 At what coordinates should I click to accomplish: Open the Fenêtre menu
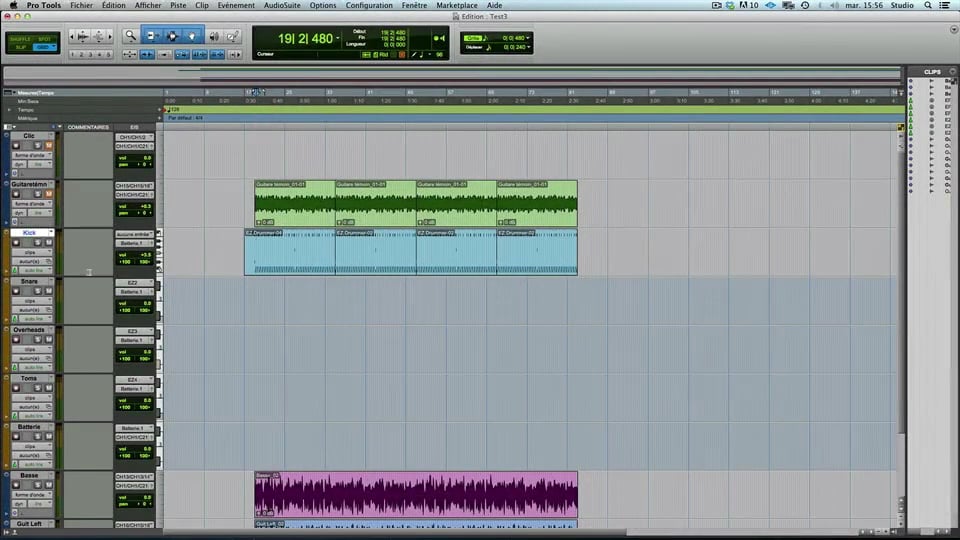click(x=414, y=5)
